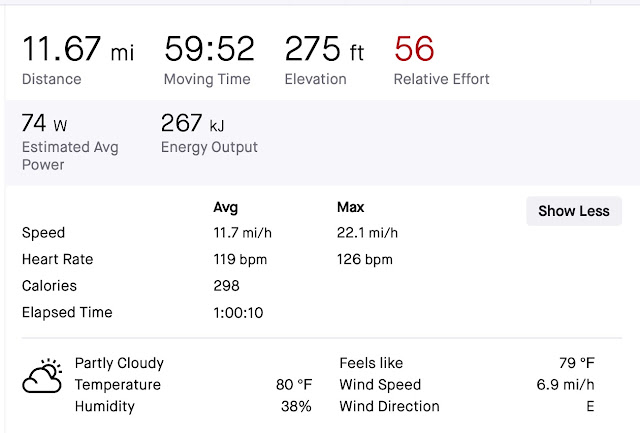Click the average speed 11.7 mi/h

pos(242,233)
